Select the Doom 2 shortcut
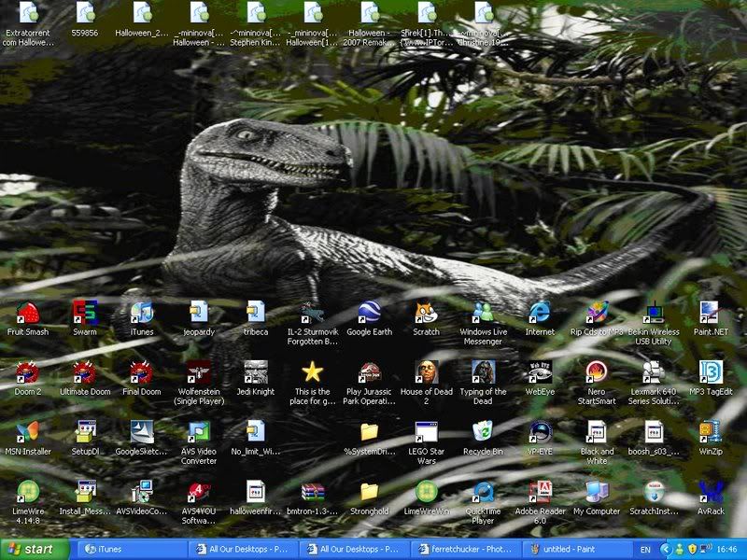 click(28, 372)
